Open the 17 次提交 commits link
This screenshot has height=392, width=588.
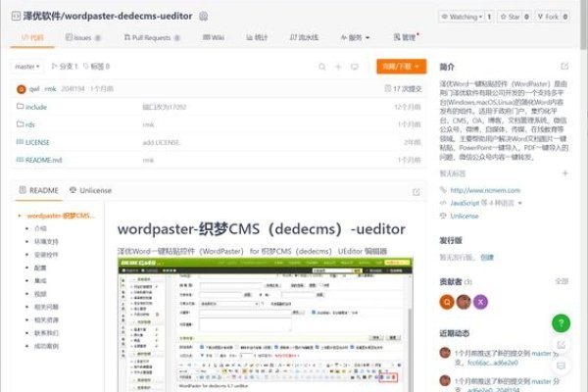coord(403,89)
